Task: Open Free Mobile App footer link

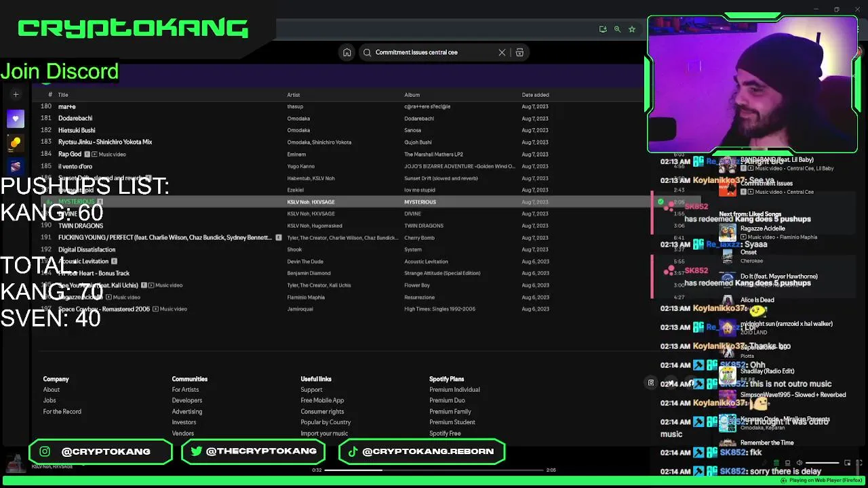Action: click(322, 401)
